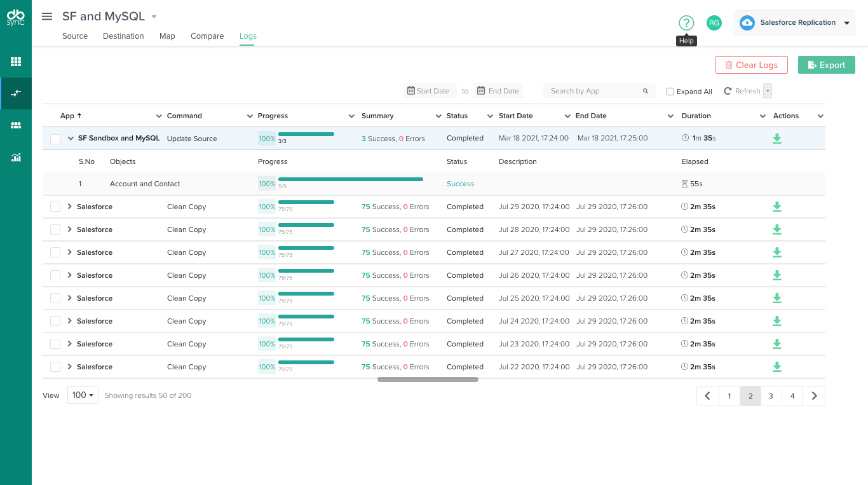Download log for Jul 24 2020 Salesforce row
The image size is (868, 485).
pyautogui.click(x=776, y=321)
